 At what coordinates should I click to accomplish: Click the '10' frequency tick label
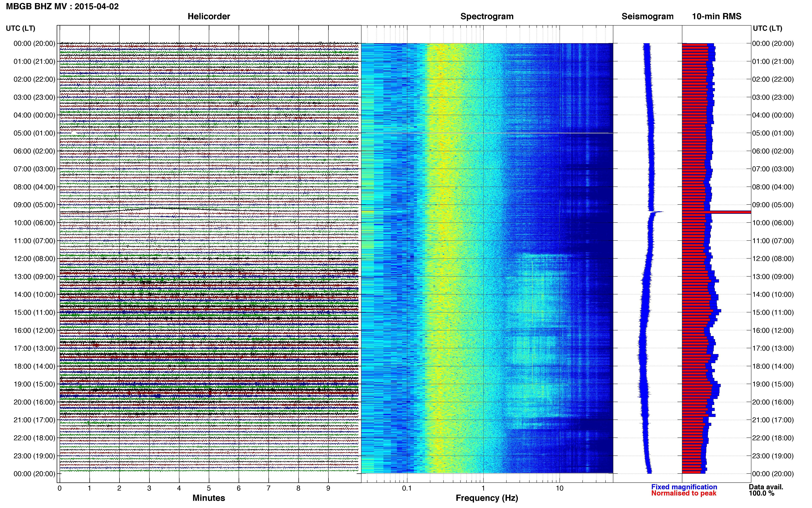(x=559, y=488)
